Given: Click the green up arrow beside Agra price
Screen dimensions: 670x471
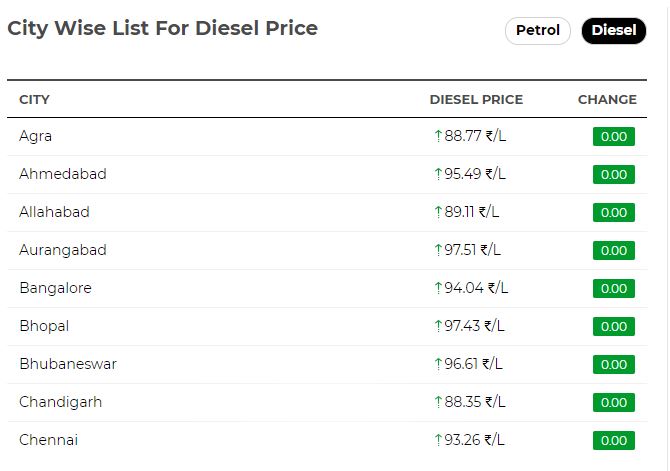Looking at the screenshot, I should click(x=438, y=136).
